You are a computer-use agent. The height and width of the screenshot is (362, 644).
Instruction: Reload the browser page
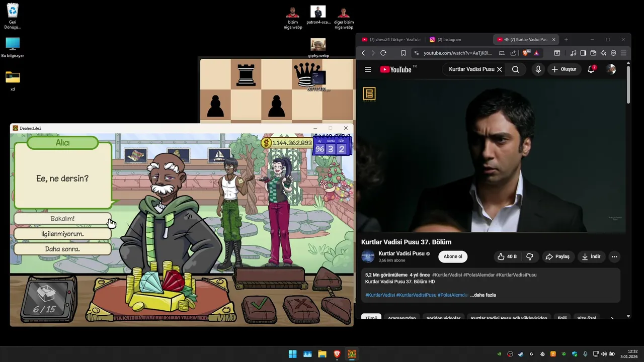coord(383,53)
